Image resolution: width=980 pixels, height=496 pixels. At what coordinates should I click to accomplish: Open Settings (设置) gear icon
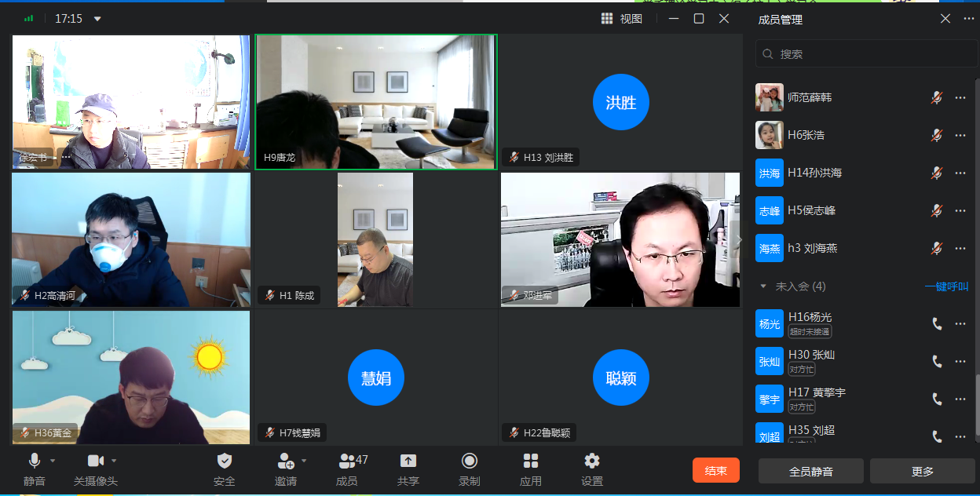coord(592,461)
